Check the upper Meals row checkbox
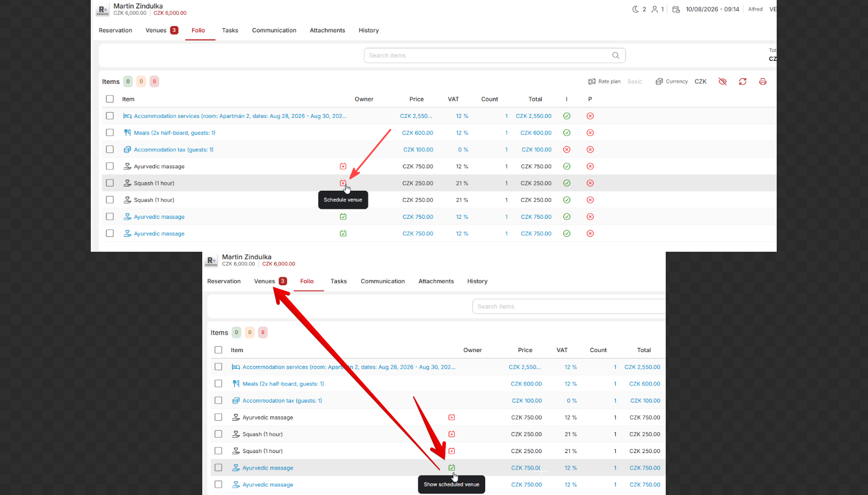This screenshot has height=495, width=868. tap(110, 133)
